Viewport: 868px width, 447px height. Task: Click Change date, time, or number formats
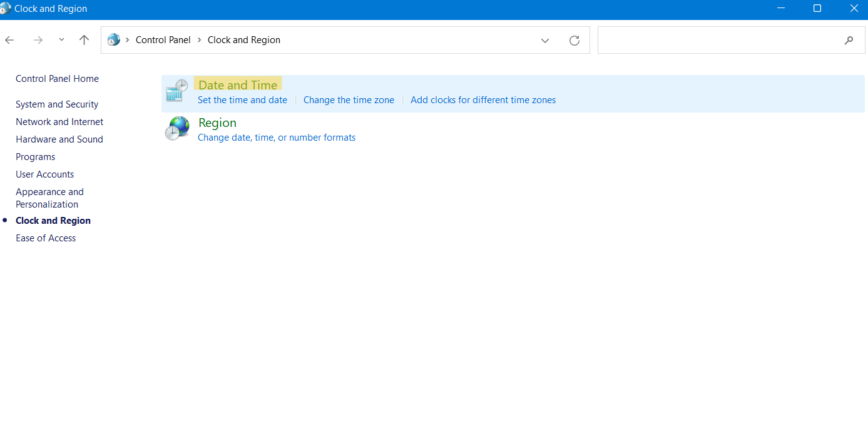pos(276,138)
